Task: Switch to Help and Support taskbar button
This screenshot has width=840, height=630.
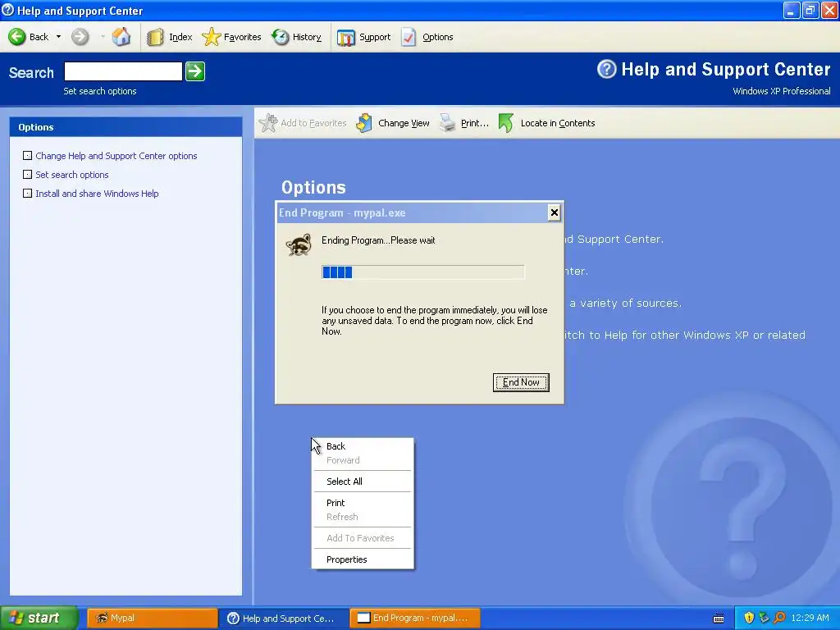Action: click(284, 618)
